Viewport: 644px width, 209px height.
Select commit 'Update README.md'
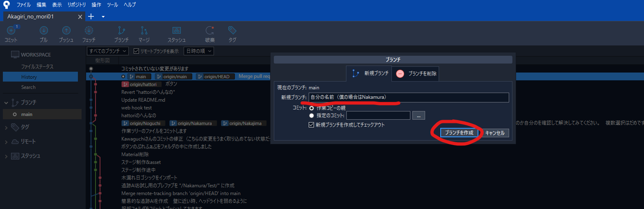pos(143,100)
